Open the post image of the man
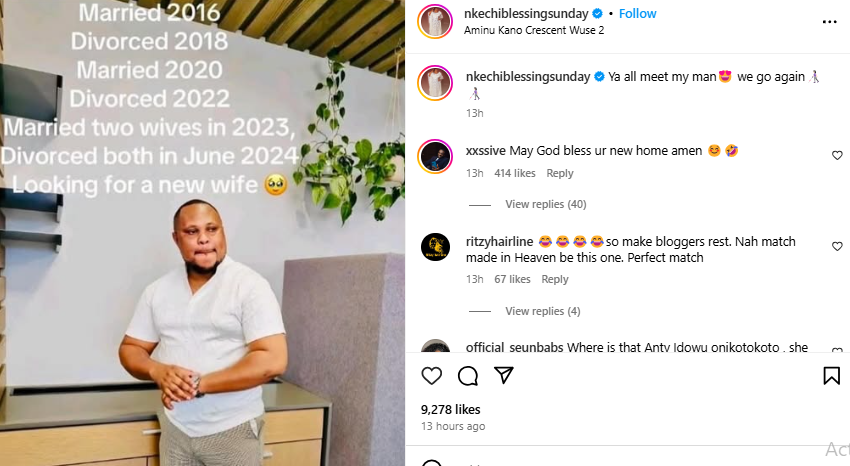 click(x=202, y=233)
